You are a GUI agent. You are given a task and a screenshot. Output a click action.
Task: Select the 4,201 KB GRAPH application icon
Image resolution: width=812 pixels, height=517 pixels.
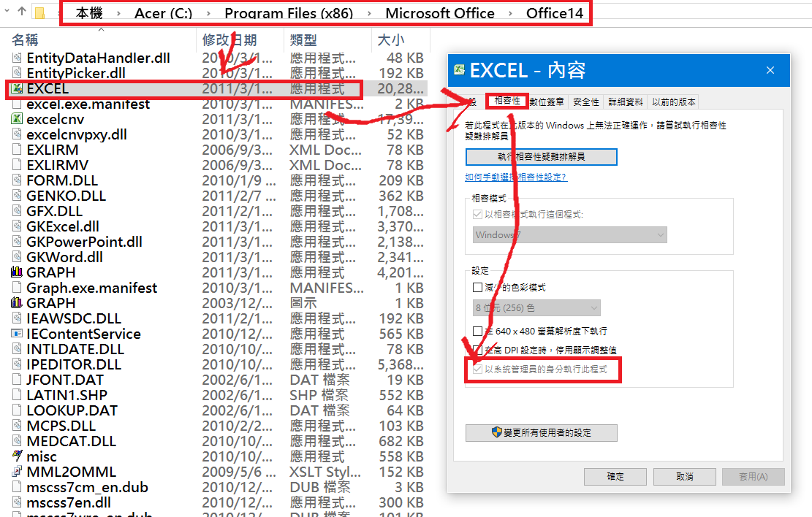pyautogui.click(x=17, y=272)
